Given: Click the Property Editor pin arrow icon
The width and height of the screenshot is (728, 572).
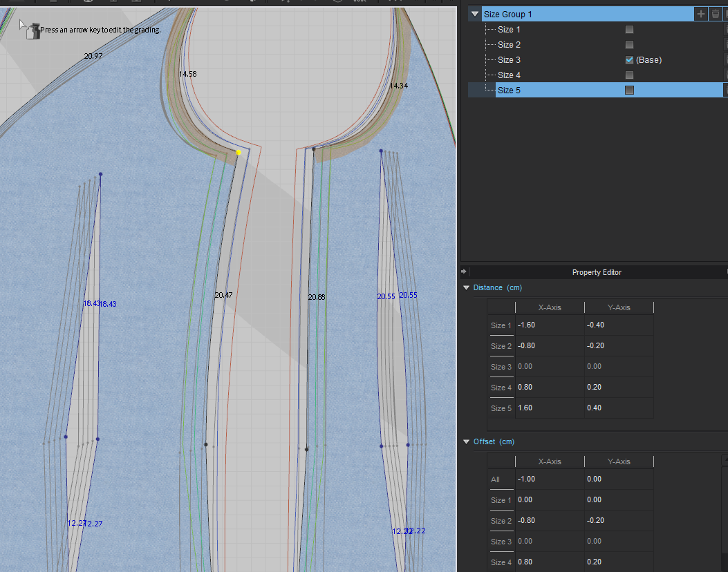Looking at the screenshot, I should pos(464,272).
